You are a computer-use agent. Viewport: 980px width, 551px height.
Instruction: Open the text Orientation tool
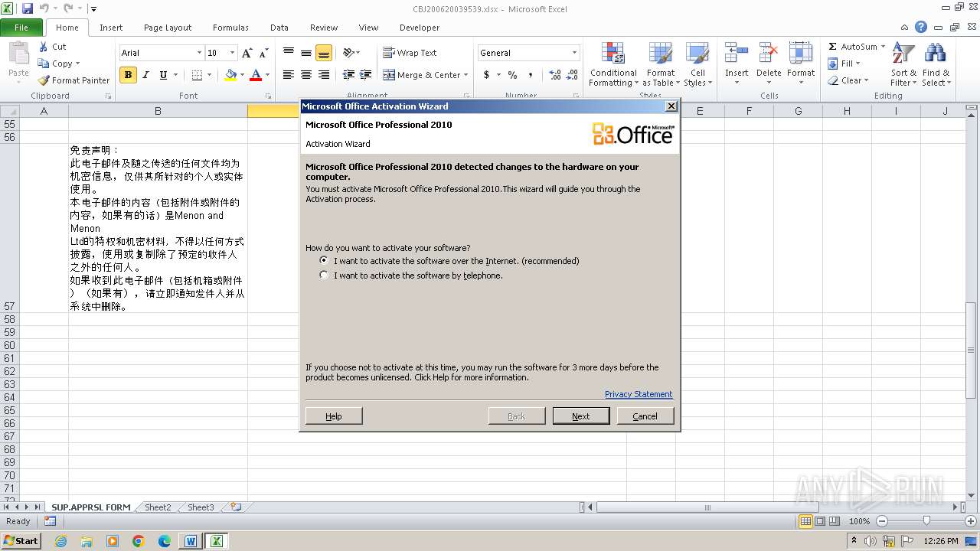[x=351, y=53]
